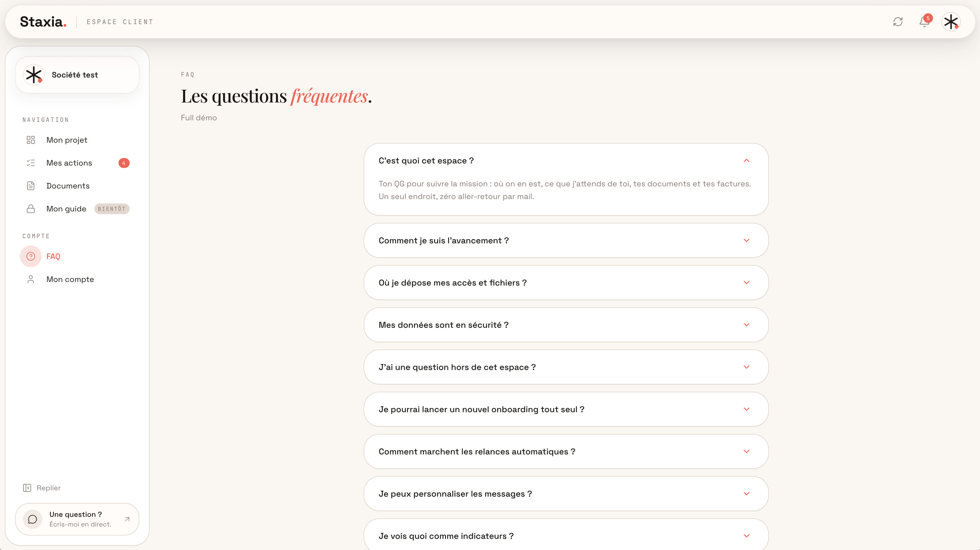Click question text "Mes données sont en sécurité ?"

pyautogui.click(x=444, y=325)
